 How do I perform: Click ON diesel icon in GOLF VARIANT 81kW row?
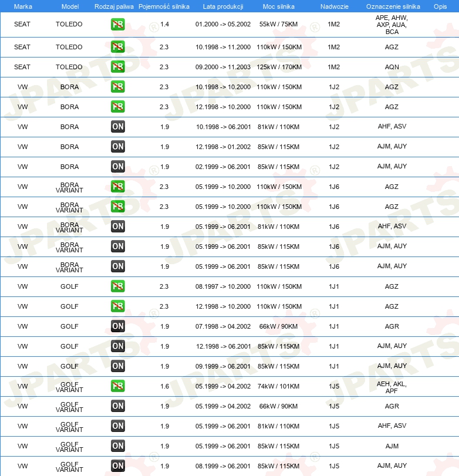click(x=118, y=426)
